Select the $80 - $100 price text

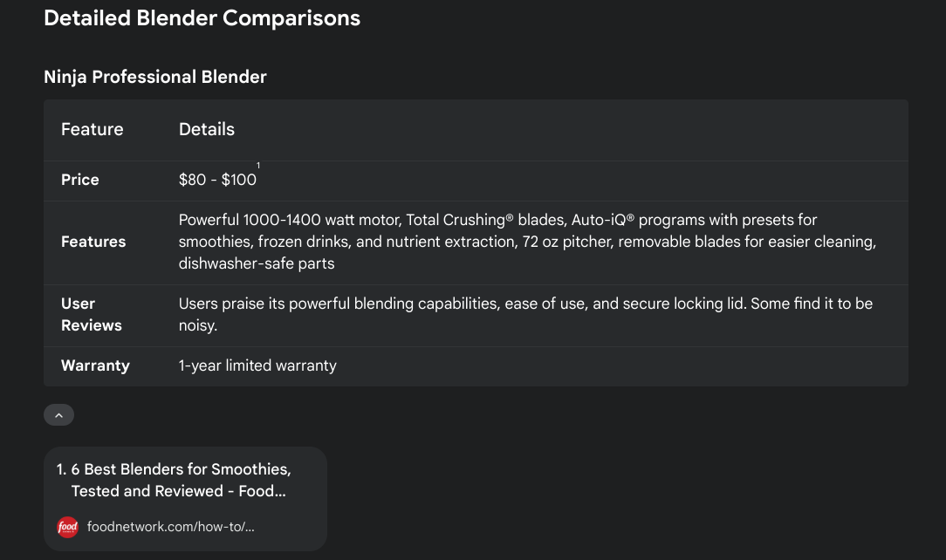[217, 180]
